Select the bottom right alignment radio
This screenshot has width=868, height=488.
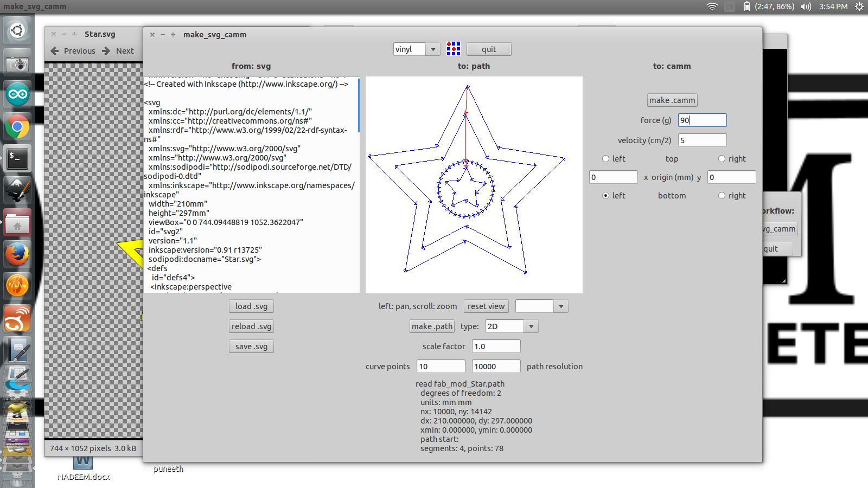[x=722, y=196]
